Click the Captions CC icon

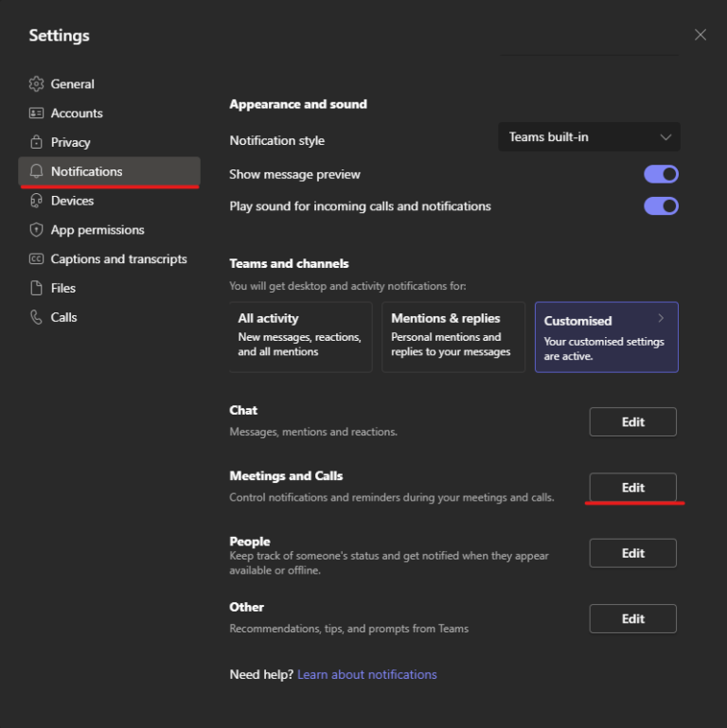(x=36, y=258)
